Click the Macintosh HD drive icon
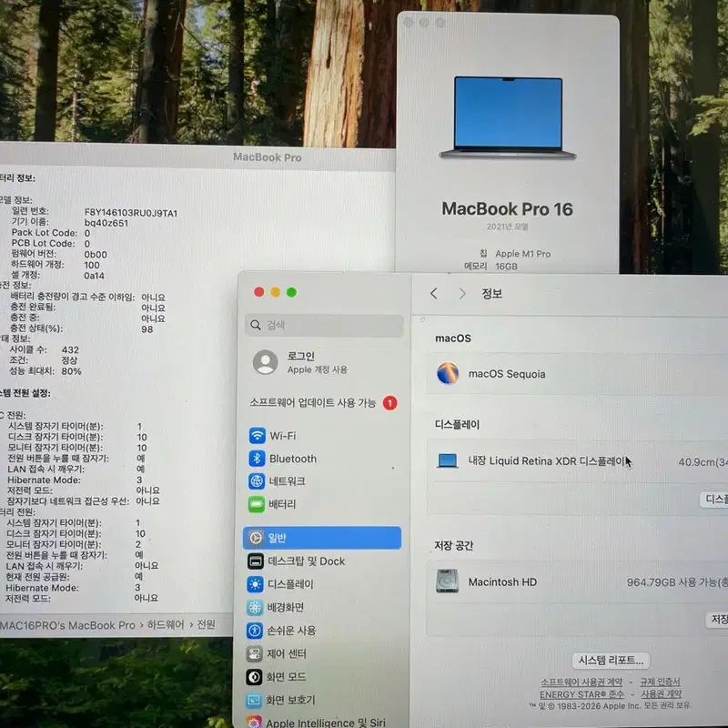728x728 pixels. point(447,581)
